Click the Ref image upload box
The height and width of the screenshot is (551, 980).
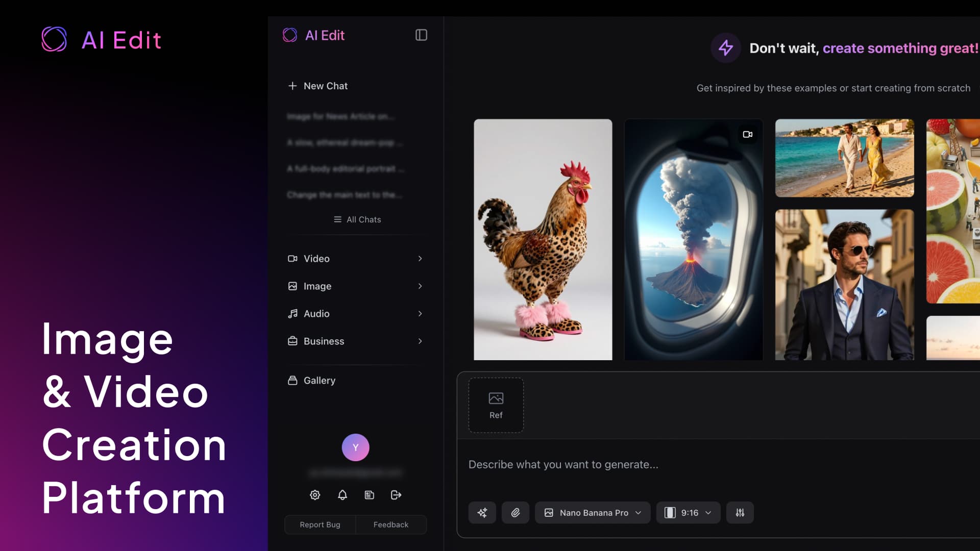496,405
